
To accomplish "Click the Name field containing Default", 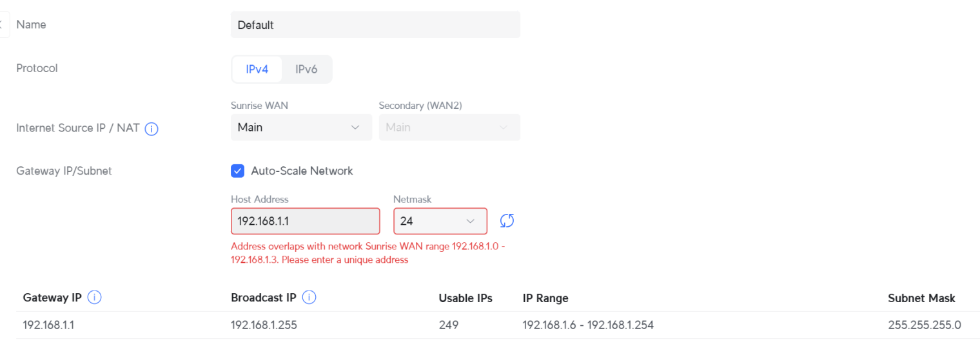I will (375, 25).
